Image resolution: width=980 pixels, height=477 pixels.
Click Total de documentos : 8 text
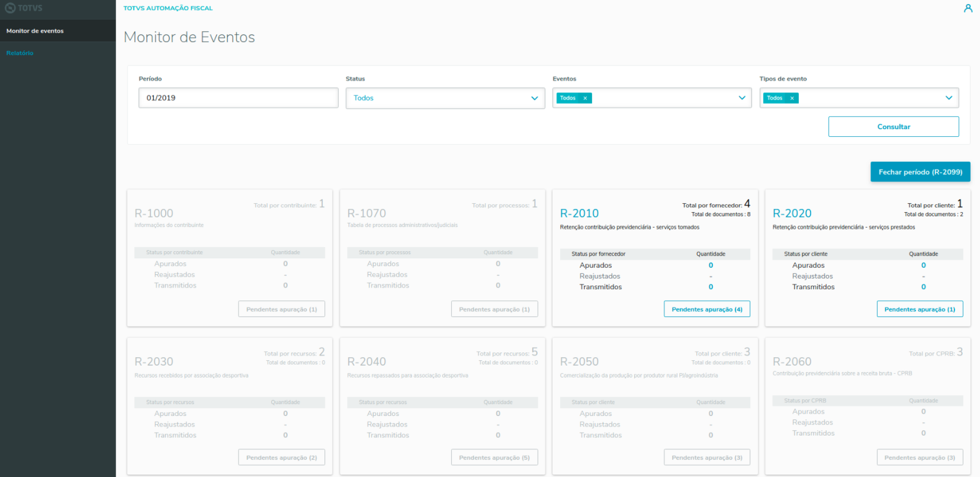click(721, 215)
